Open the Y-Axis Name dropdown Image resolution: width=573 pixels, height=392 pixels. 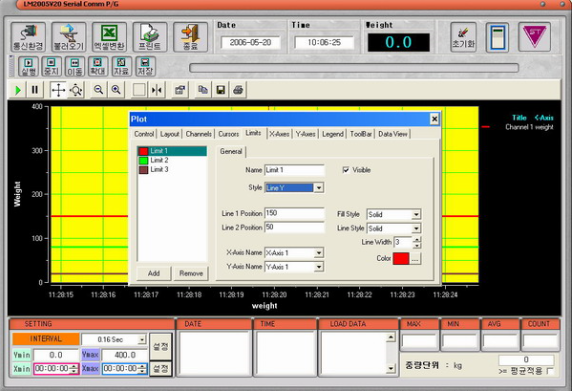pyautogui.click(x=319, y=267)
